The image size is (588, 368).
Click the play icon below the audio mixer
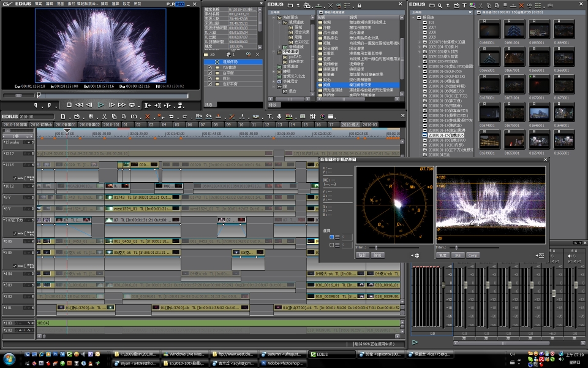415,342
